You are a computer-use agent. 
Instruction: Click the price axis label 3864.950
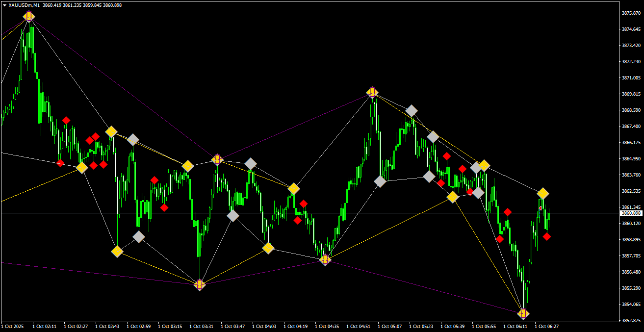pos(631,158)
